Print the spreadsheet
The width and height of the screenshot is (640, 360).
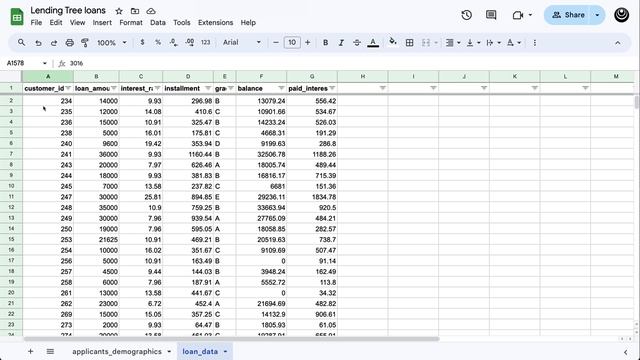tap(69, 42)
